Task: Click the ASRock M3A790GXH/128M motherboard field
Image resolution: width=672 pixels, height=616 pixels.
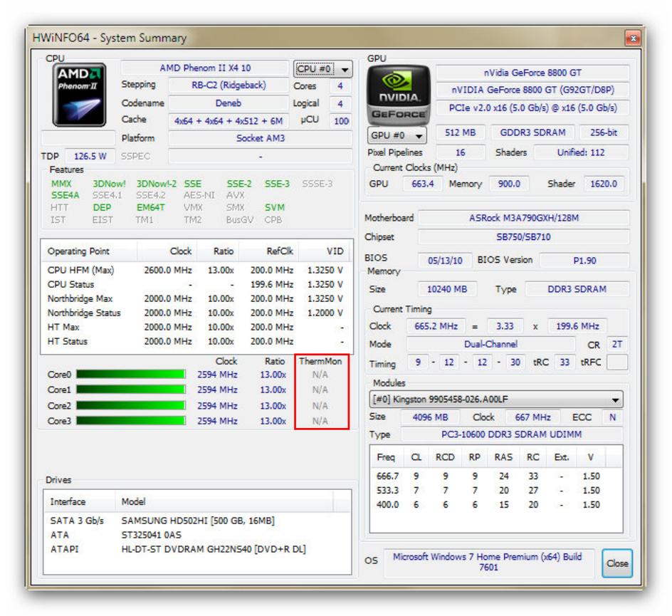Action: click(x=524, y=218)
